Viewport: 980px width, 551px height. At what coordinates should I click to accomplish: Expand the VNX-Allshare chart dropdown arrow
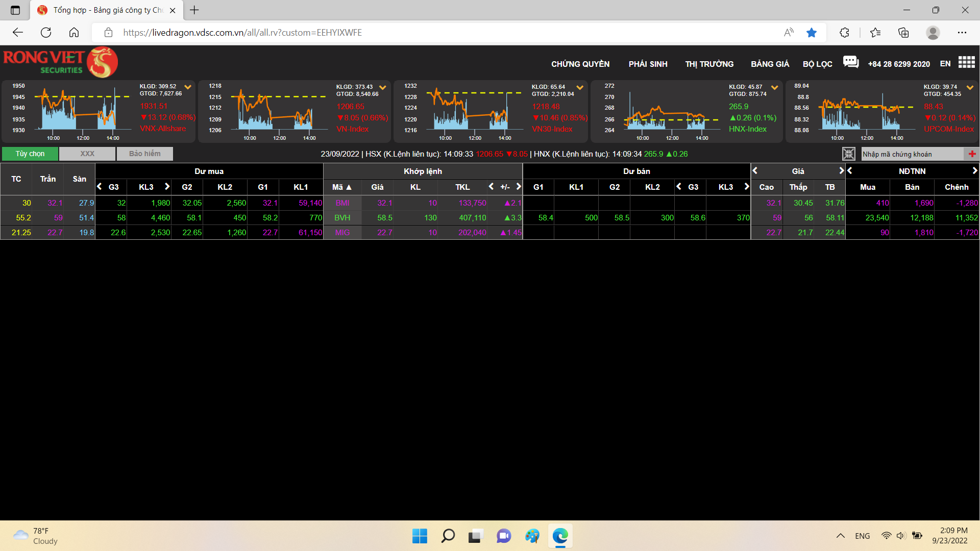pyautogui.click(x=188, y=87)
